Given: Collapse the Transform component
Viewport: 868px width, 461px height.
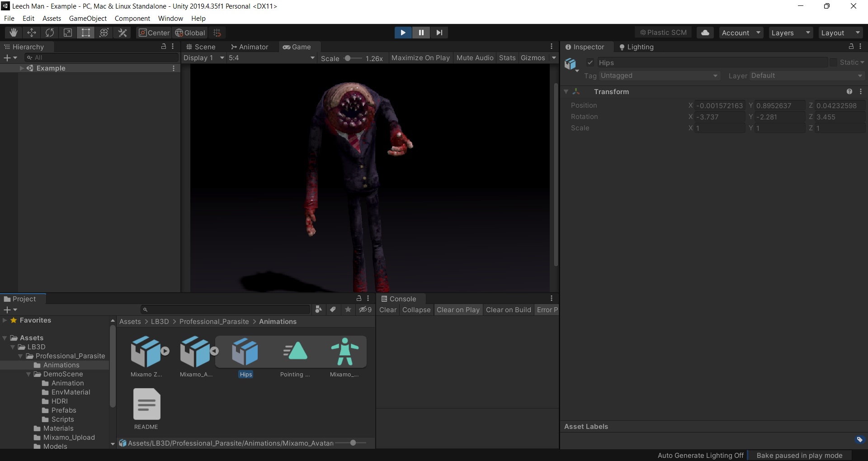Looking at the screenshot, I should (x=566, y=91).
